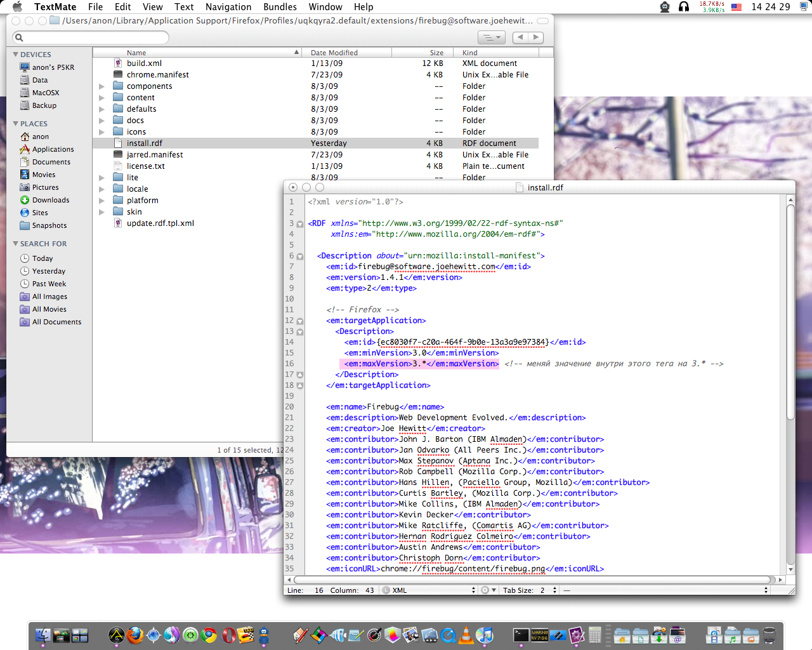Fold the Description block on line 6
This screenshot has width=812, height=650.
300,256
